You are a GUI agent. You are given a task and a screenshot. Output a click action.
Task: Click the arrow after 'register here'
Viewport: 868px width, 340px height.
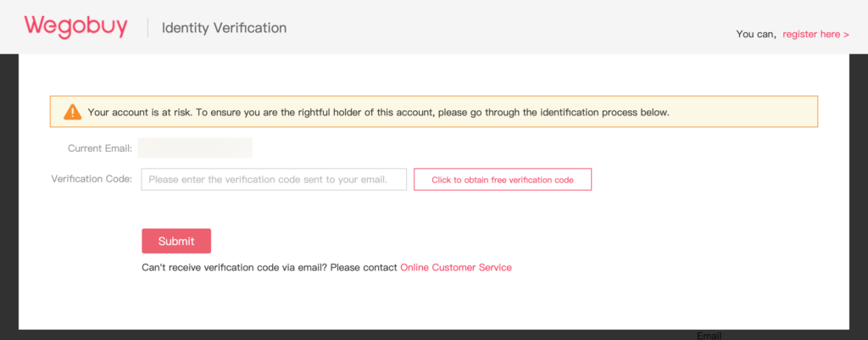[846, 34]
